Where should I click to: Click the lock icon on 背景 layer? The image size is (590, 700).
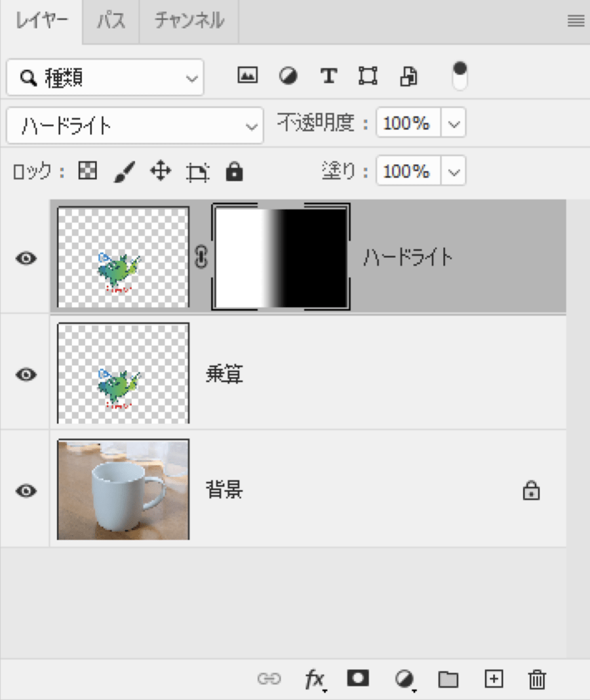pos(531,490)
